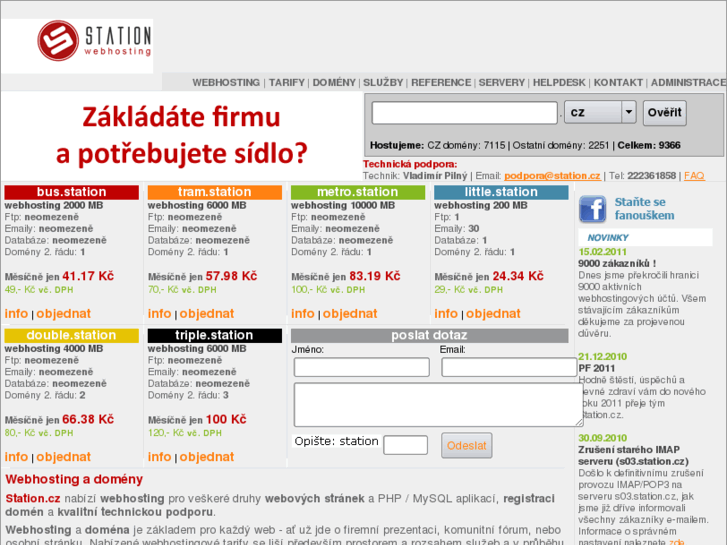Image resolution: width=727 pixels, height=545 pixels.
Task: Click the poslat dotaz form header
Action: pyautogui.click(x=429, y=335)
